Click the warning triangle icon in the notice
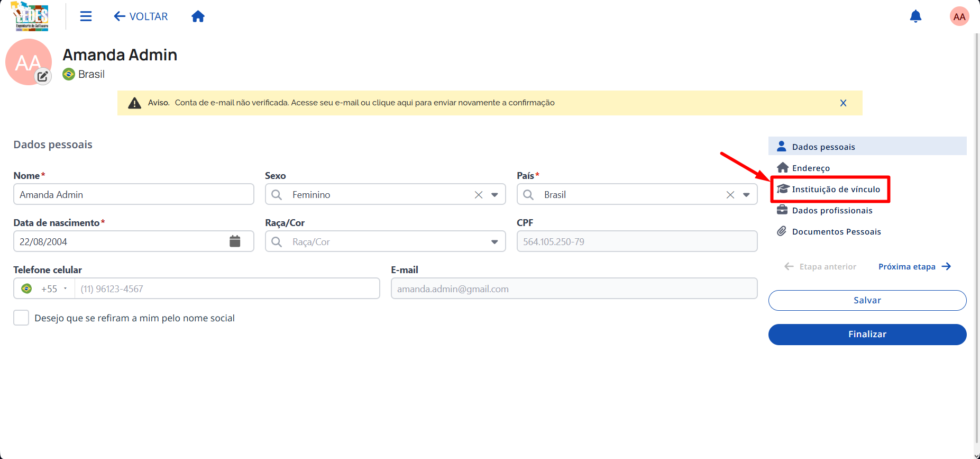The height and width of the screenshot is (459, 980). 135,103
